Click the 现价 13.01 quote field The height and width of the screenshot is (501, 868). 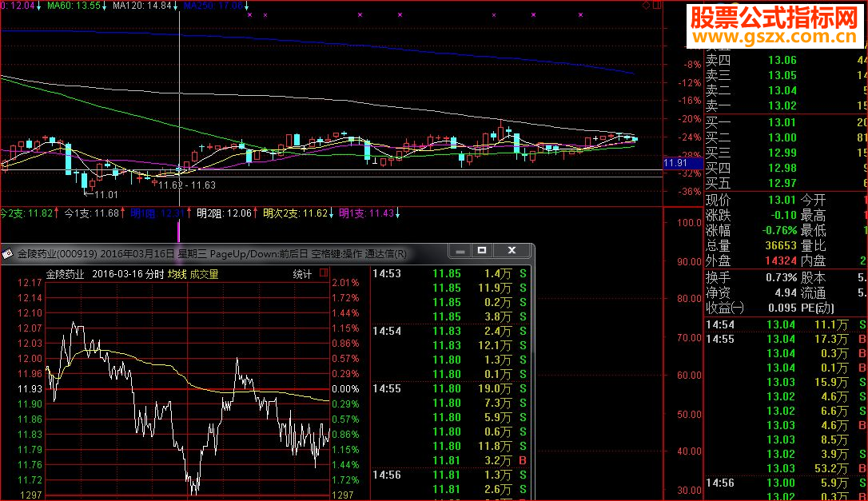tap(751, 200)
